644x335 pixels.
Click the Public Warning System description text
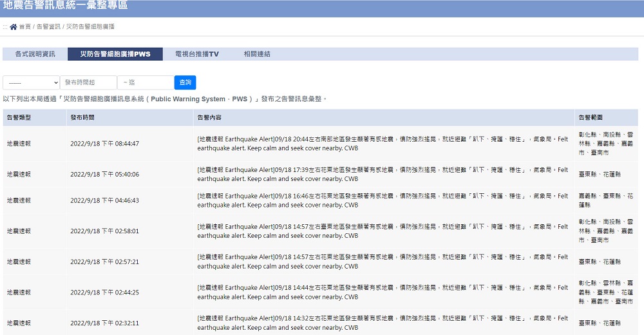(x=165, y=99)
